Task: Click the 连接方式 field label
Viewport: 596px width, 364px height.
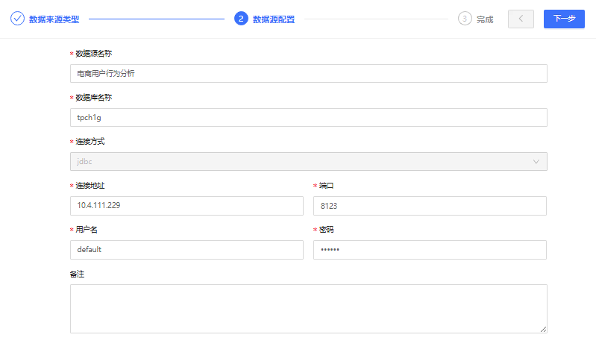Action: [90, 141]
